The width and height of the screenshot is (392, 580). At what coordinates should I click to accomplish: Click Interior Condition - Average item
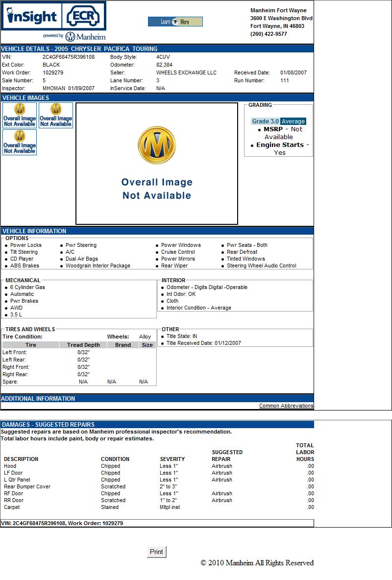(199, 308)
